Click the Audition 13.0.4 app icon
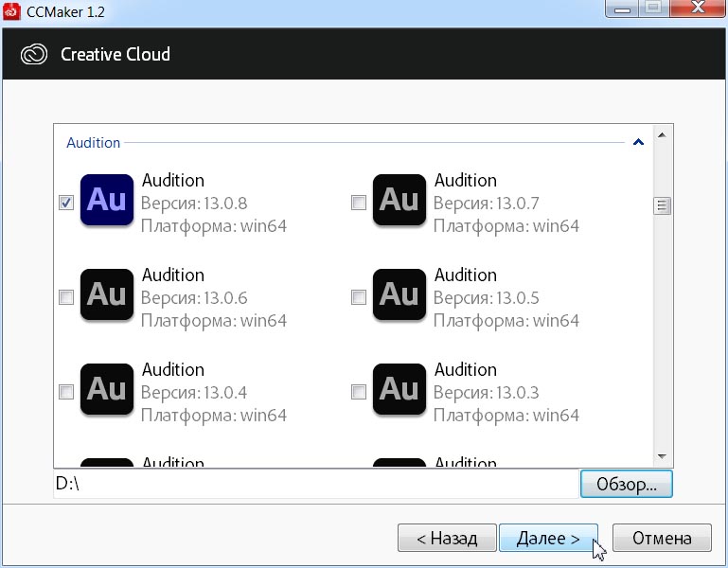Viewport: 728px width, 568px height. [107, 389]
